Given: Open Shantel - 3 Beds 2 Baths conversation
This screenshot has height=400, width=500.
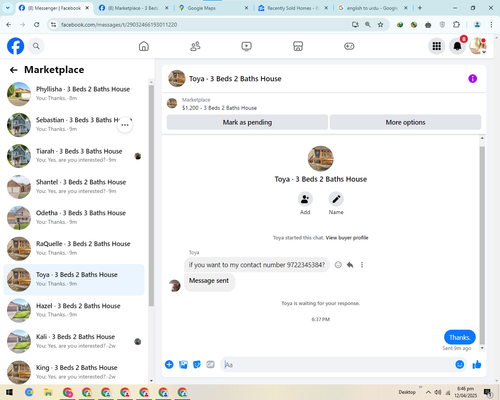Looking at the screenshot, I should coord(74,187).
